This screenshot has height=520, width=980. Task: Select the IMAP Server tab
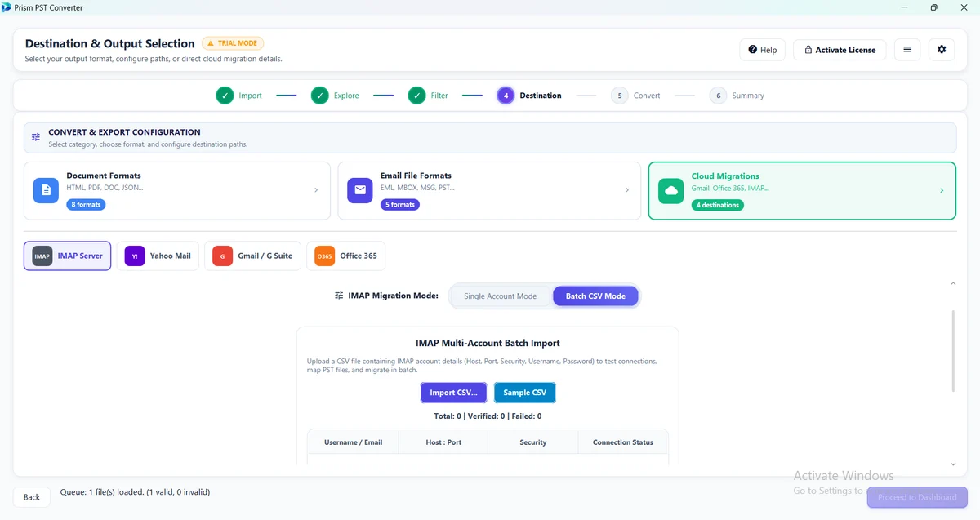coord(68,256)
